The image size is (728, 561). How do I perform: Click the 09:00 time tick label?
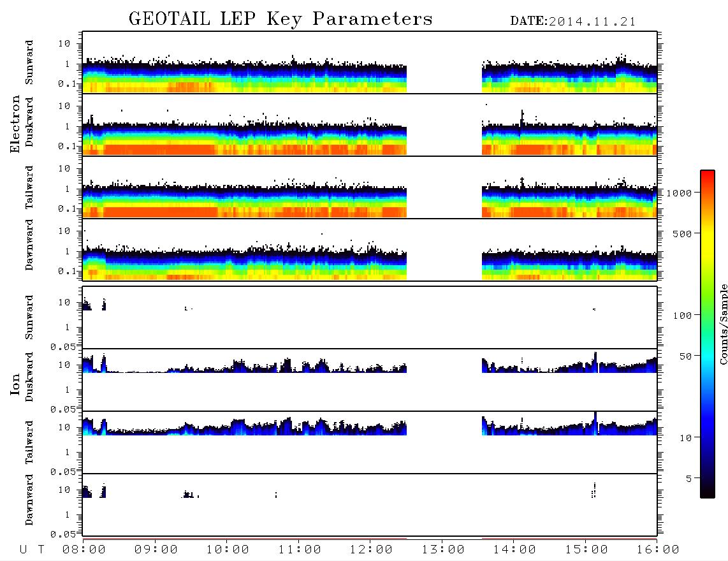pyautogui.click(x=156, y=550)
